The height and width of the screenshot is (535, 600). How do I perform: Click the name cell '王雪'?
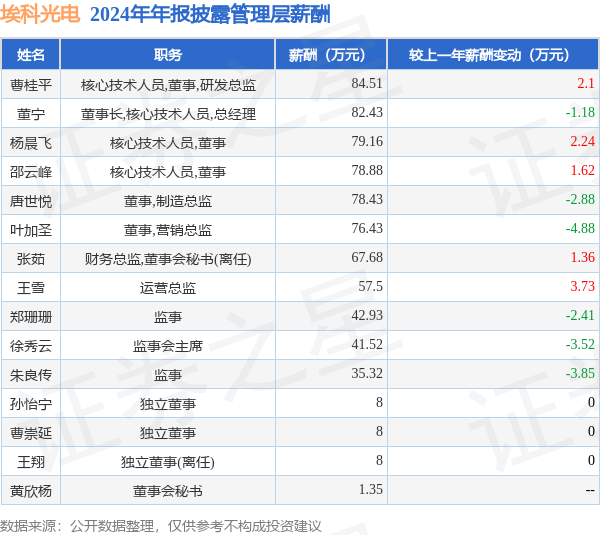[x=31, y=288]
